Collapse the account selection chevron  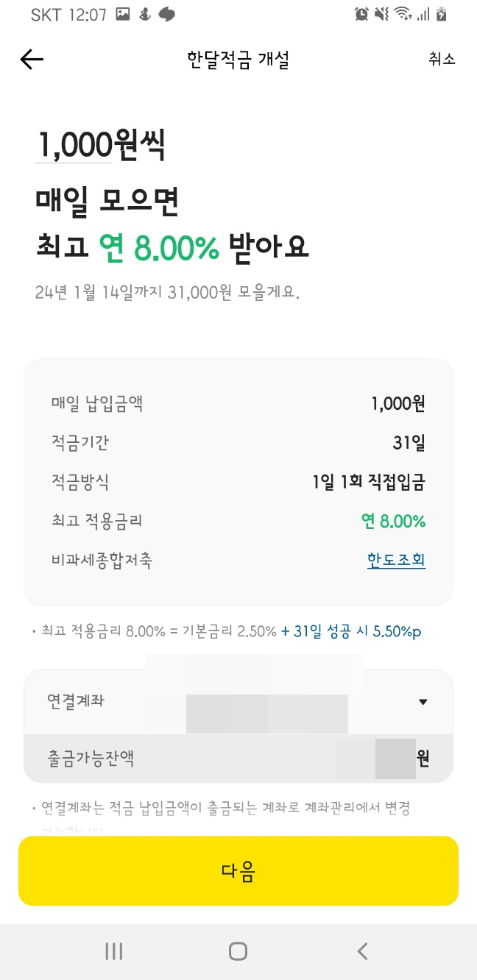(x=423, y=701)
